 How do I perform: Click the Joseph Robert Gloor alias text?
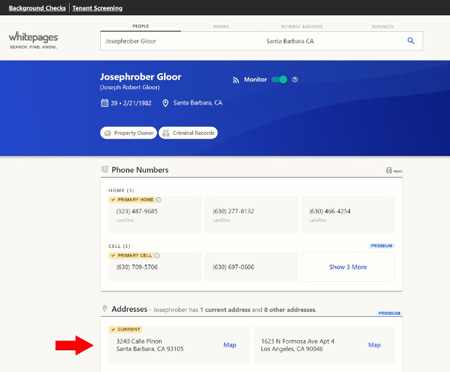coord(130,87)
